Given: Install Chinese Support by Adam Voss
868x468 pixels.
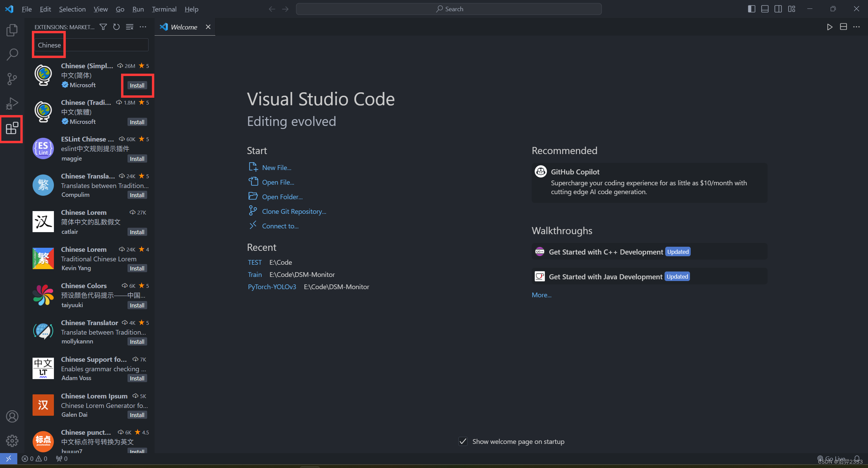Looking at the screenshot, I should click(x=137, y=378).
